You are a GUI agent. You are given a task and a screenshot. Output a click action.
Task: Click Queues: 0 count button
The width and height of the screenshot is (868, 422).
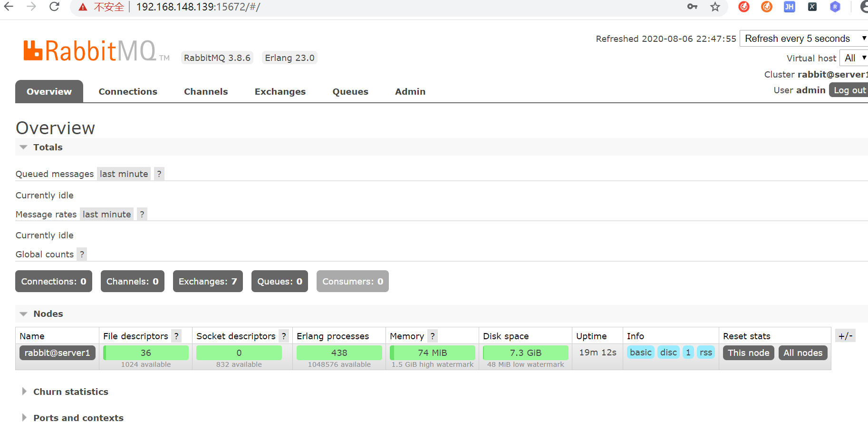click(x=280, y=281)
